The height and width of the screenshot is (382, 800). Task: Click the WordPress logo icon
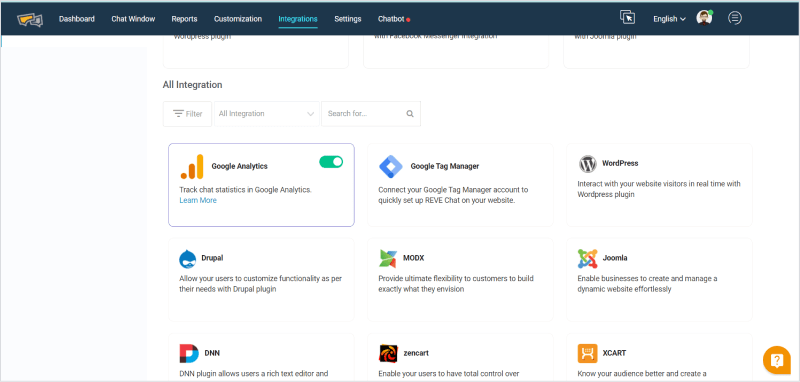pos(588,164)
